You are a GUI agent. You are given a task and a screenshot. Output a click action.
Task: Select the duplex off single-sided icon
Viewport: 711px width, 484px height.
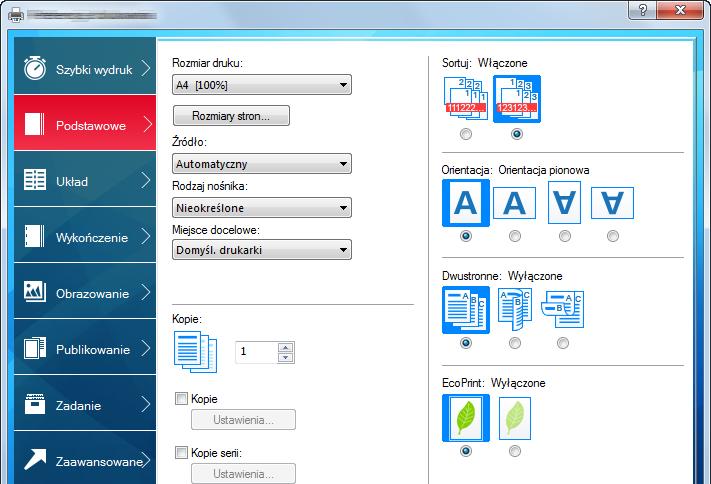[466, 310]
